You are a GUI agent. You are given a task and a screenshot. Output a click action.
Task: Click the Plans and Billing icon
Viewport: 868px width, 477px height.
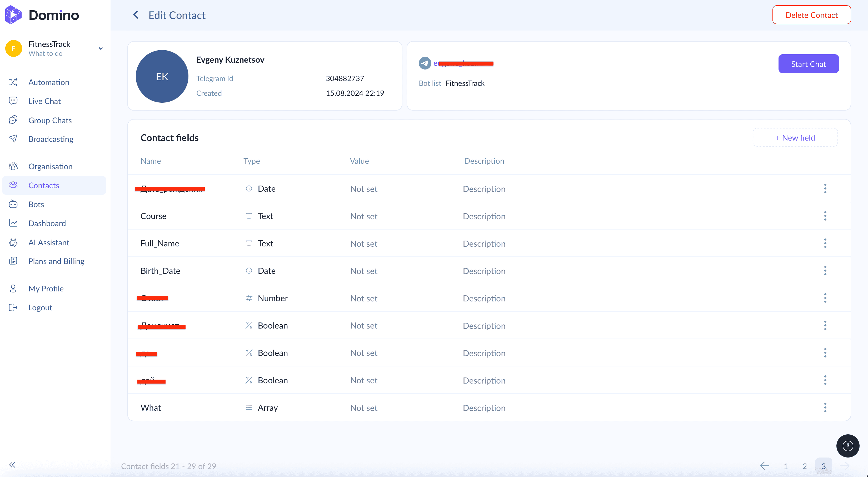pos(13,261)
